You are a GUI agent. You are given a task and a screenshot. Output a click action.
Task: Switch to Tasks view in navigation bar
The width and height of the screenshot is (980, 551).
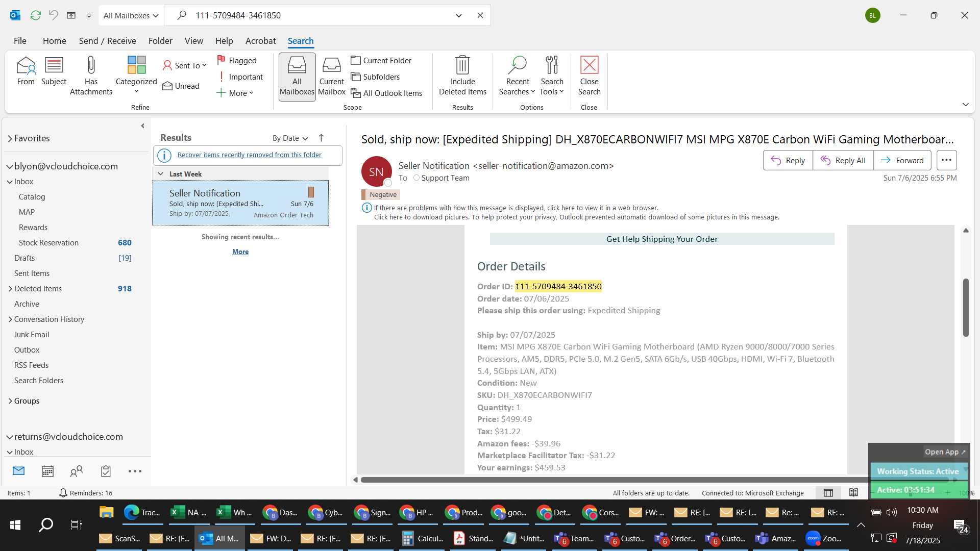pos(106,471)
